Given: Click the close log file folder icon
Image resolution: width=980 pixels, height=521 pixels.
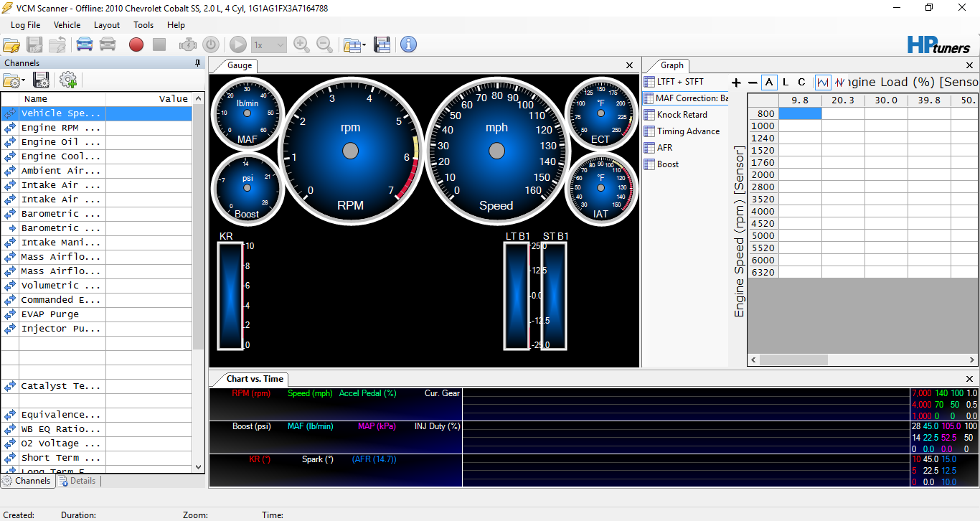Looking at the screenshot, I should (x=57, y=44).
